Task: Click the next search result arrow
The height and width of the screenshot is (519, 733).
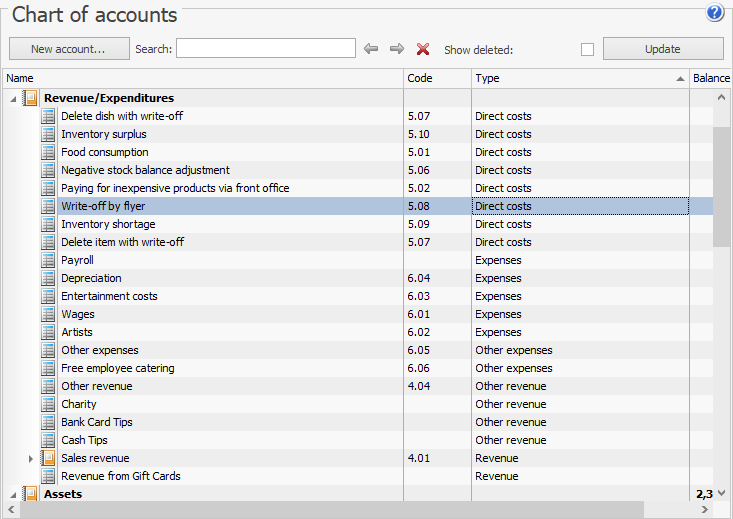Action: coord(397,49)
